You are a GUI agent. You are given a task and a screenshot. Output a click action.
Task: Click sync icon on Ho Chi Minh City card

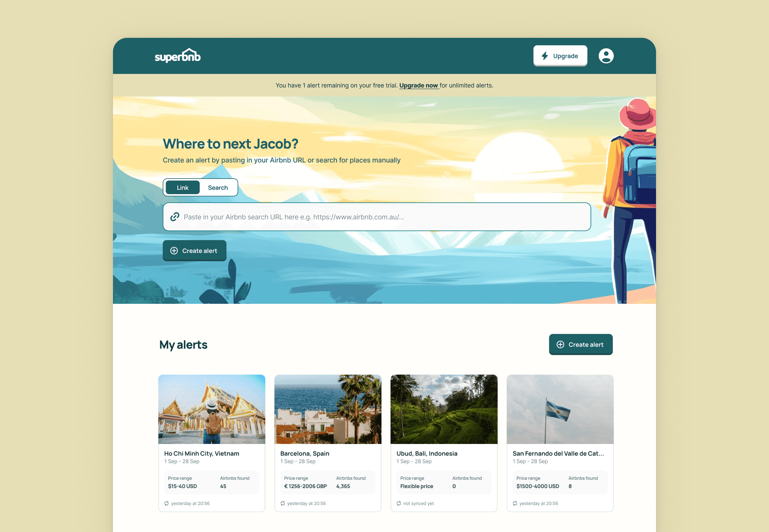coord(167,503)
